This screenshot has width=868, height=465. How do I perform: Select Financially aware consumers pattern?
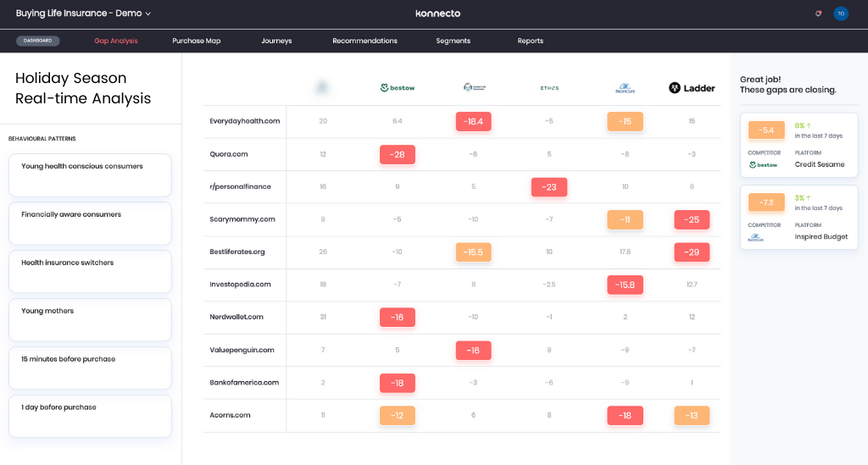[90, 224]
